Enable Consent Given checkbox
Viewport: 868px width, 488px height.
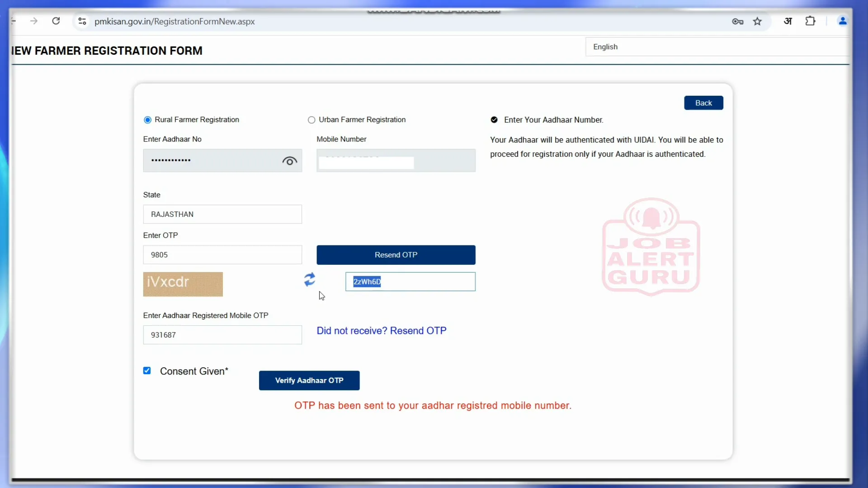146,371
